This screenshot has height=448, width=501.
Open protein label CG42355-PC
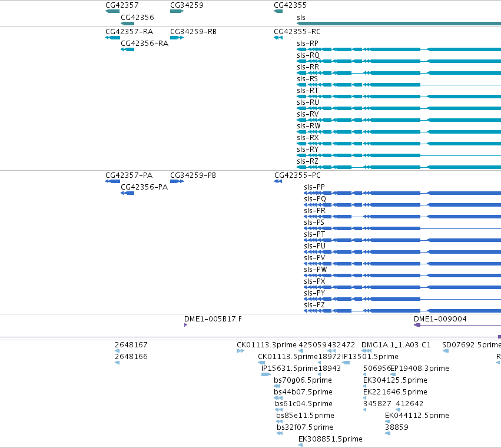point(297,175)
